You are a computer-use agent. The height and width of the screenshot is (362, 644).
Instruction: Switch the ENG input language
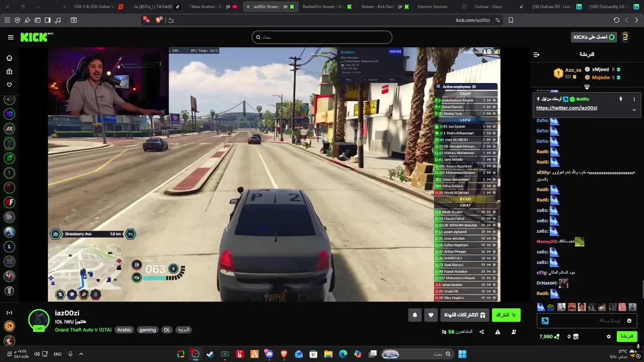pos(57,354)
